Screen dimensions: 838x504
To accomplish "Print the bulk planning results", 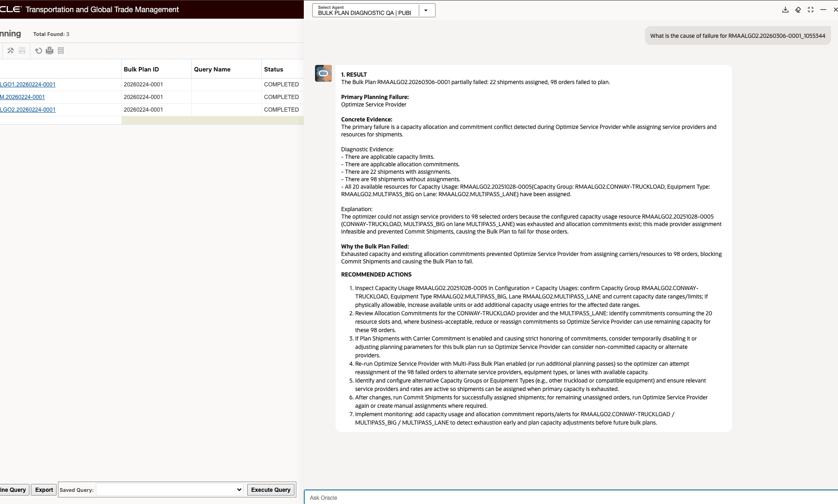I will (x=50, y=50).
